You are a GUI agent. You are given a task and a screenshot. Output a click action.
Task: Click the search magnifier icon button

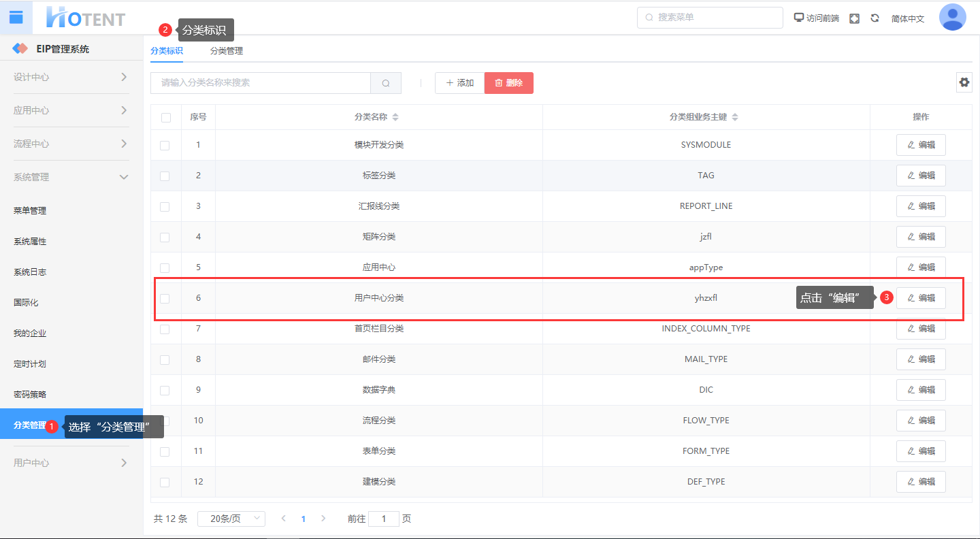tap(385, 83)
